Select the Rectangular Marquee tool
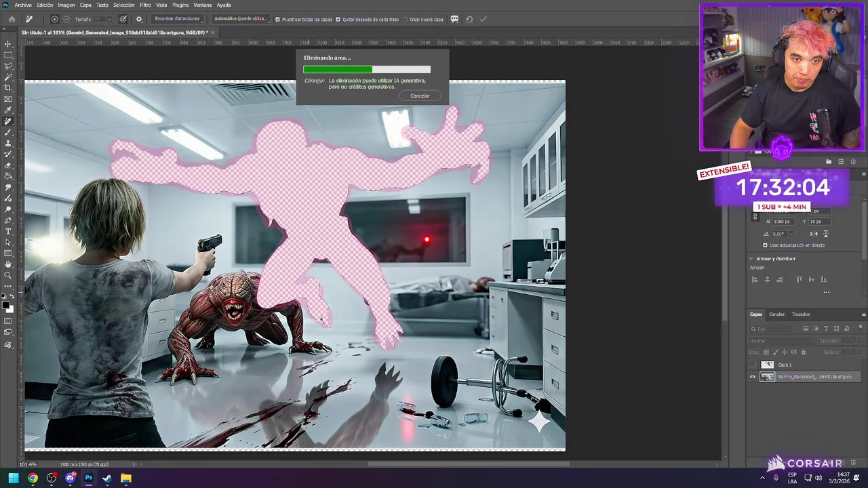Screen dimensions: 868x488 [8, 55]
